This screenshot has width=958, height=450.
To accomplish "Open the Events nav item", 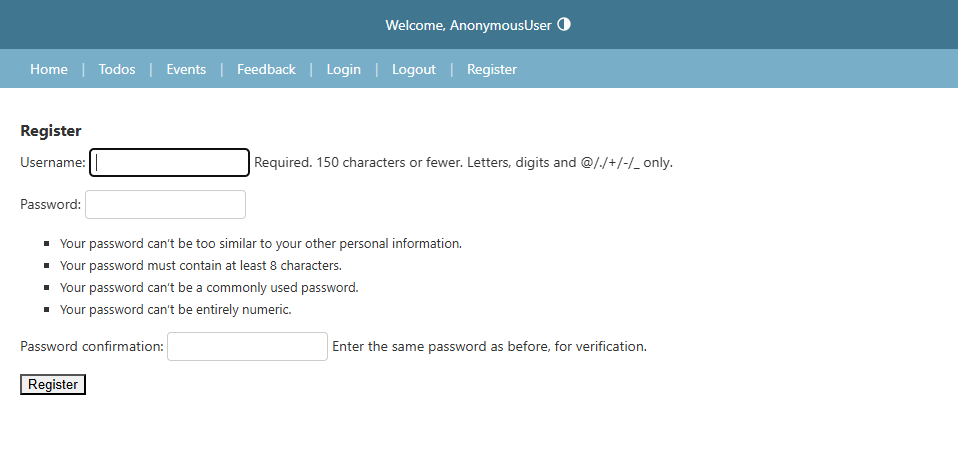I will tap(186, 70).
